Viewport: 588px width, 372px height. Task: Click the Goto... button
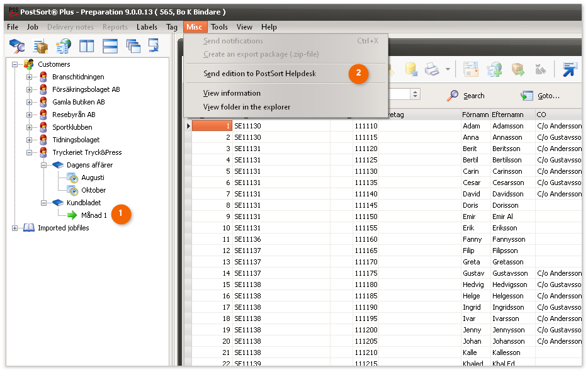pyautogui.click(x=540, y=96)
